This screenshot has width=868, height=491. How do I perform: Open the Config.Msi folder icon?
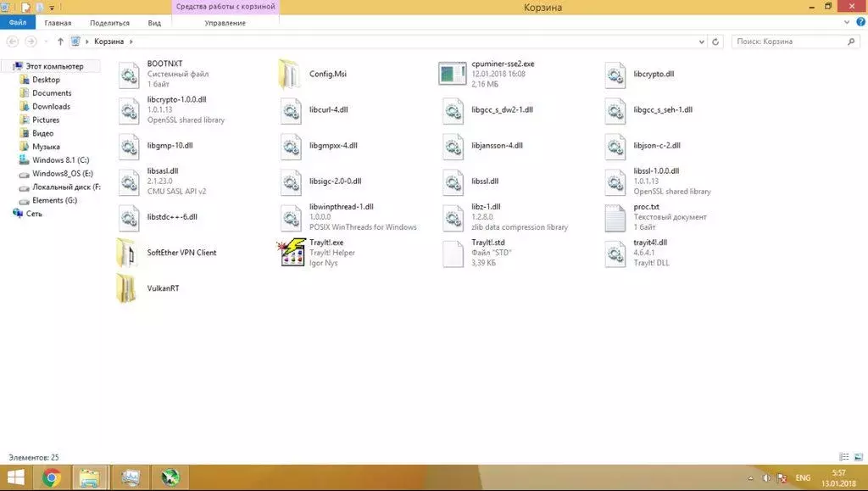tap(289, 75)
